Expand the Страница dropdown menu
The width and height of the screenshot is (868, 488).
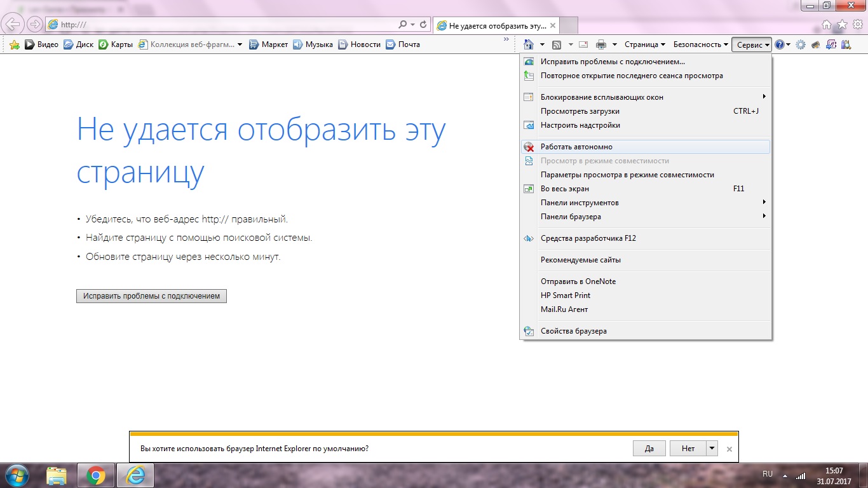[644, 44]
